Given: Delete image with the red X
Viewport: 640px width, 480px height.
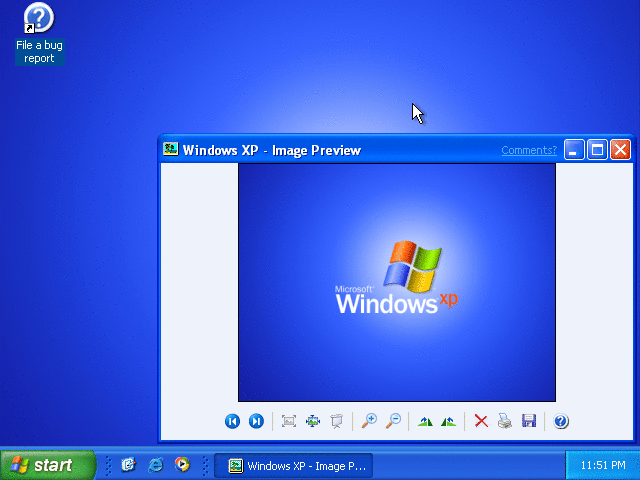Looking at the screenshot, I should pyautogui.click(x=481, y=421).
